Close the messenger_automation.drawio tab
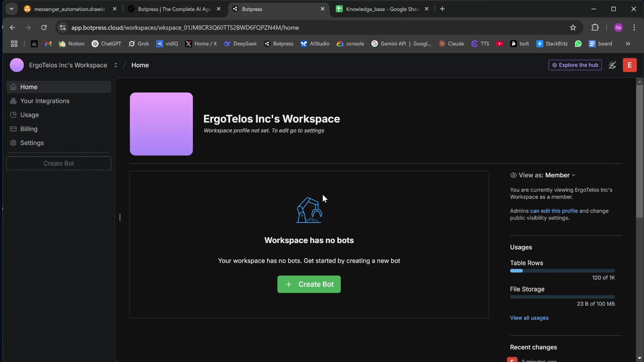Image resolution: width=644 pixels, height=362 pixels. coord(115,9)
